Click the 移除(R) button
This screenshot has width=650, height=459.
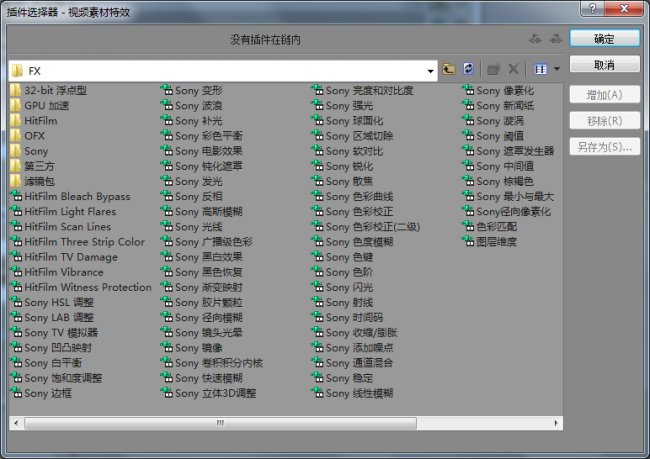[604, 121]
